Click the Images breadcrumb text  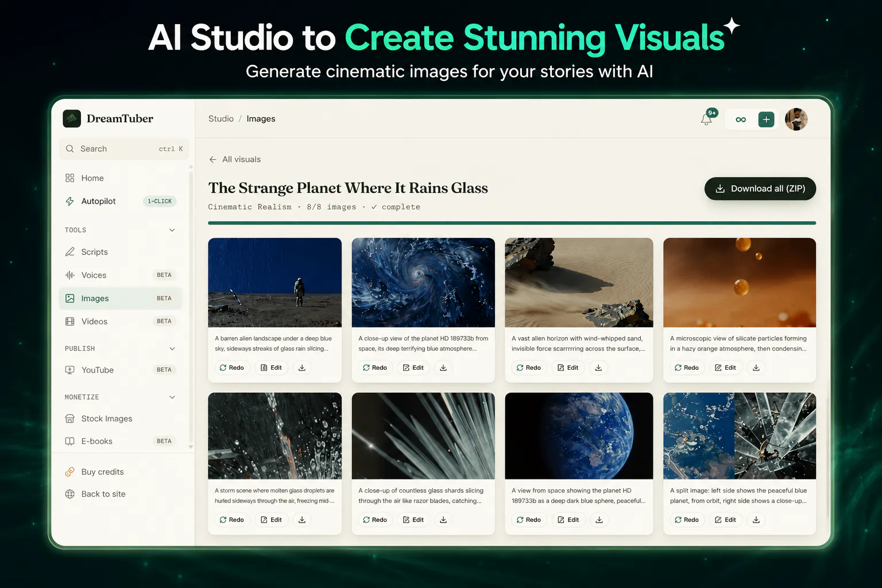click(261, 119)
